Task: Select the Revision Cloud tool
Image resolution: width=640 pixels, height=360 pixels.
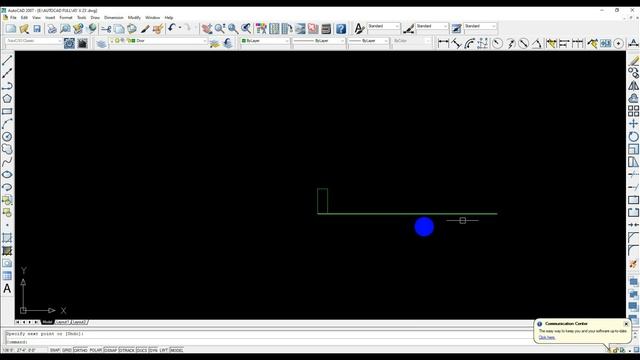Action: pyautogui.click(x=7, y=149)
